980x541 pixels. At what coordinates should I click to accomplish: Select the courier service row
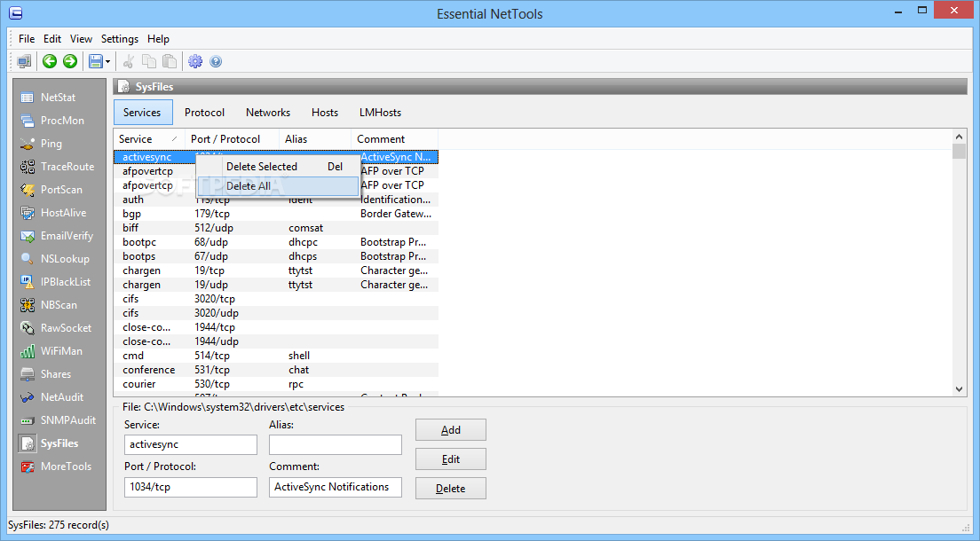(276, 384)
